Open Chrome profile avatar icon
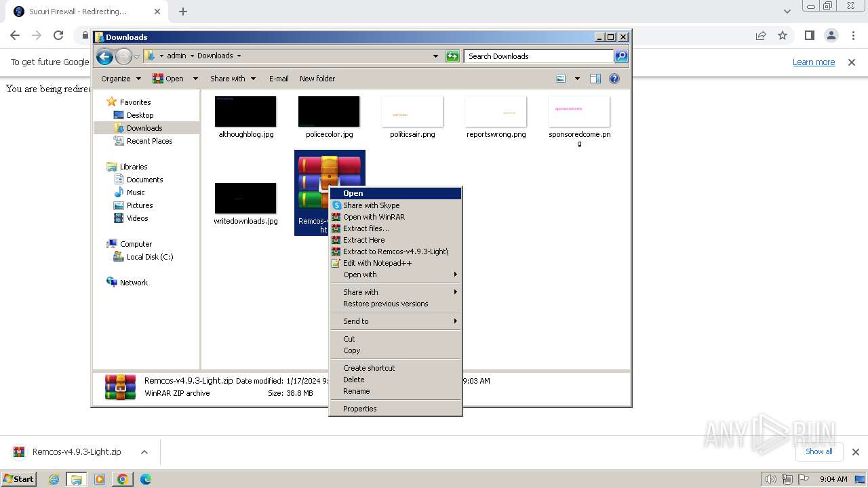Screen dimensions: 868x488 831,35
